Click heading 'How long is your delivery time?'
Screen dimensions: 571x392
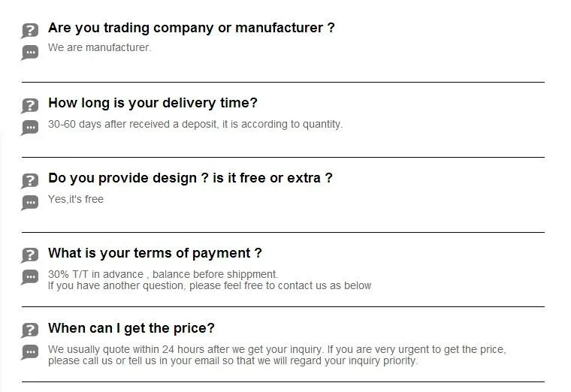pos(153,103)
